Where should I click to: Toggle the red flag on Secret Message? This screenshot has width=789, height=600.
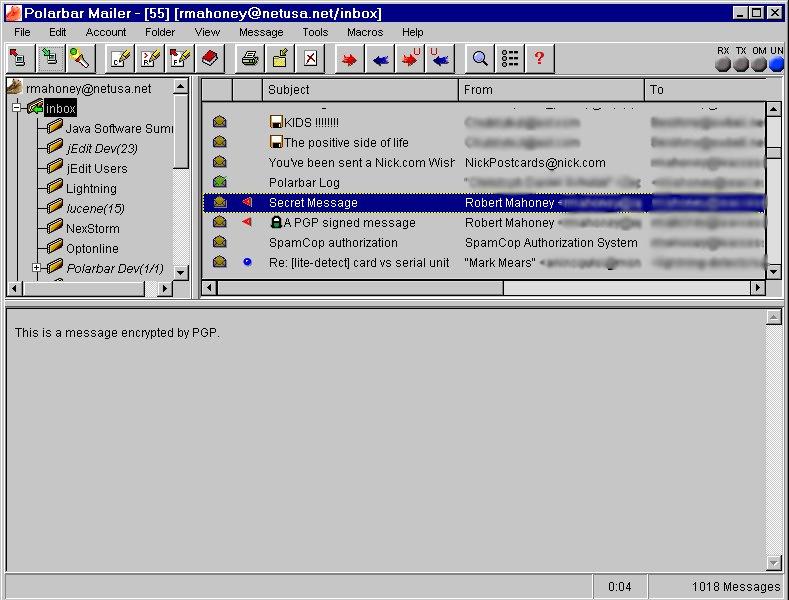point(247,203)
